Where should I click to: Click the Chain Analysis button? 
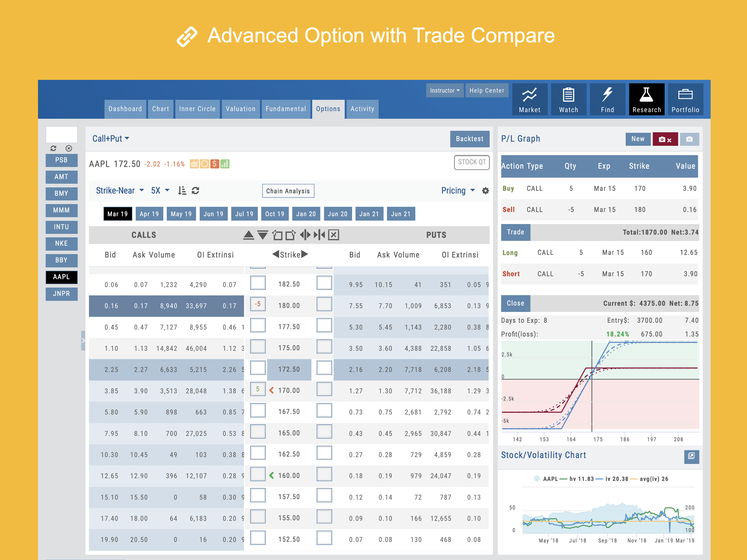coord(288,191)
